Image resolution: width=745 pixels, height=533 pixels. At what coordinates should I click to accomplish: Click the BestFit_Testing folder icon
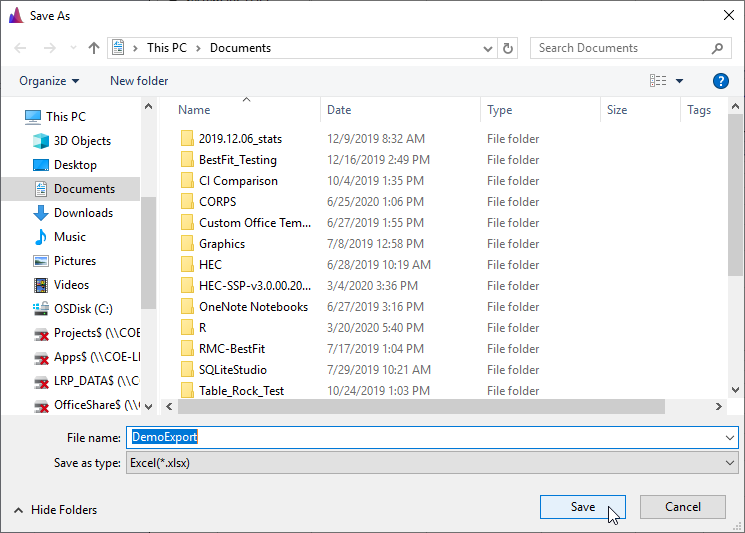(187, 160)
